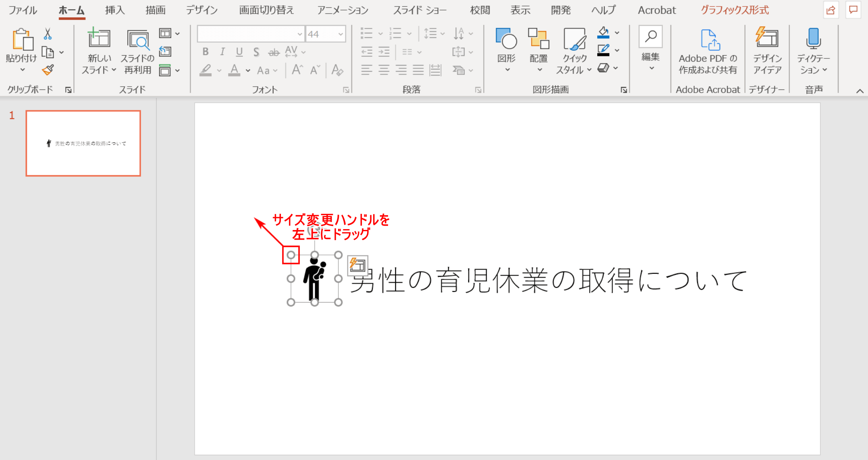Insert a new slide using 新しいスライド icon
Viewport: 868px width, 460px height.
pyautogui.click(x=99, y=39)
